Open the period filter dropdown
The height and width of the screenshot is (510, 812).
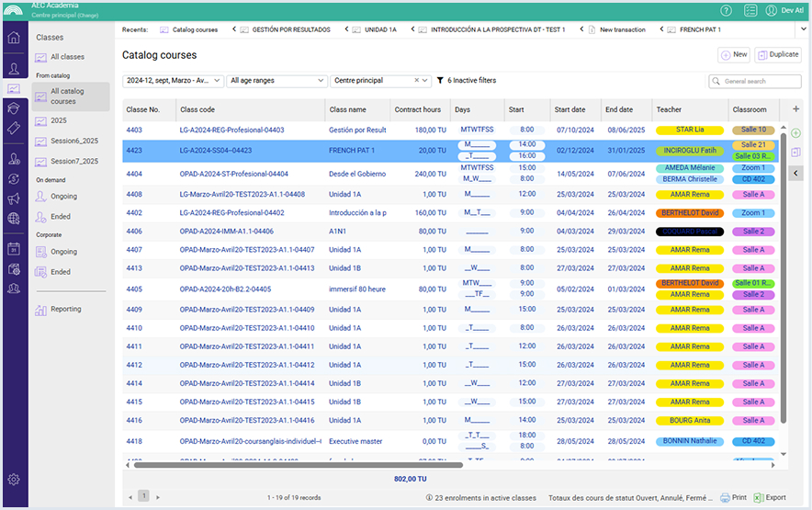point(173,81)
